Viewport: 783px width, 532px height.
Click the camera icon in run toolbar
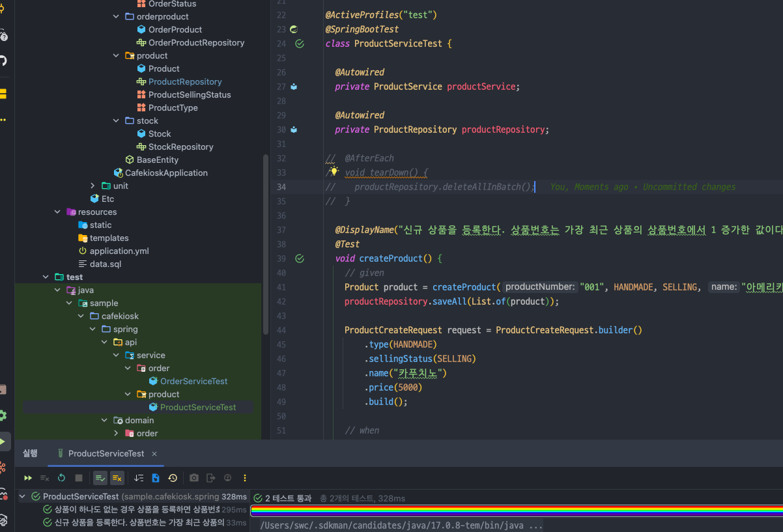click(x=194, y=478)
